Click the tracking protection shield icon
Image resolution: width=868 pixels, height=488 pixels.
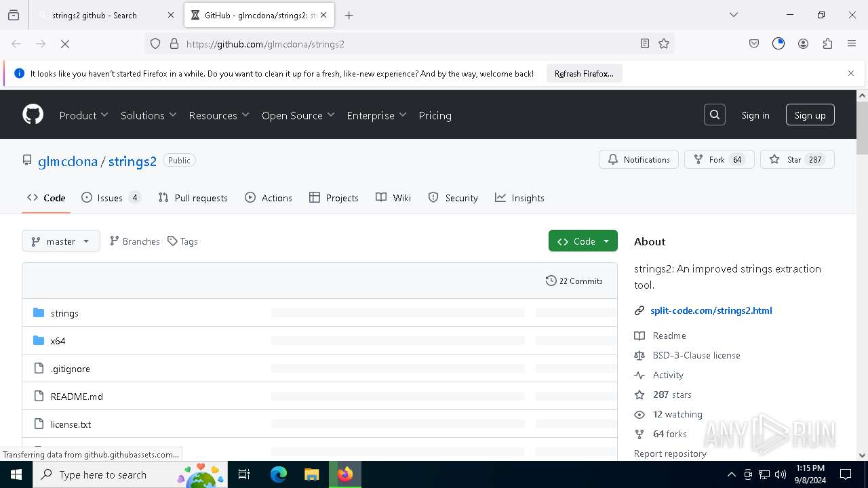(x=155, y=43)
